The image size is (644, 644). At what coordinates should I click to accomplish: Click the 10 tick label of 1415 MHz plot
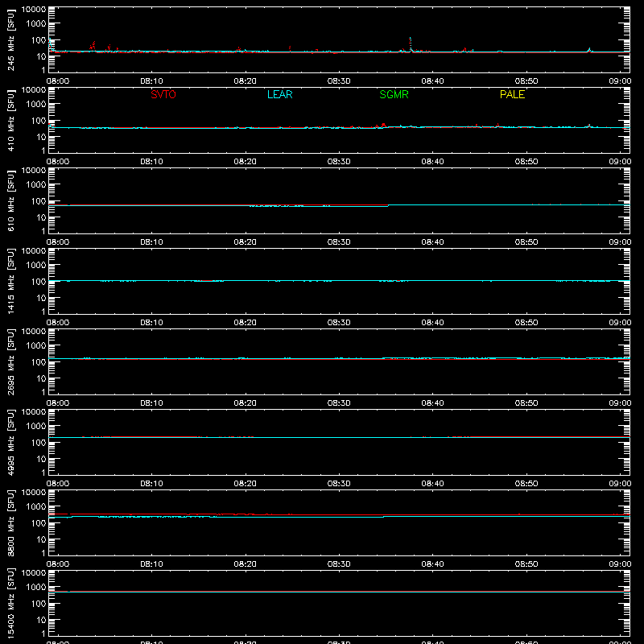tap(42, 298)
